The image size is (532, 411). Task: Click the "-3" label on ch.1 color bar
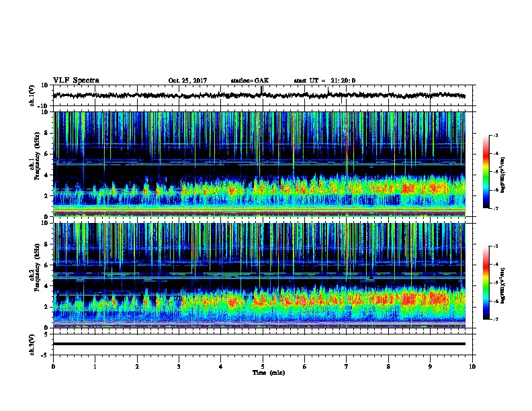point(496,135)
